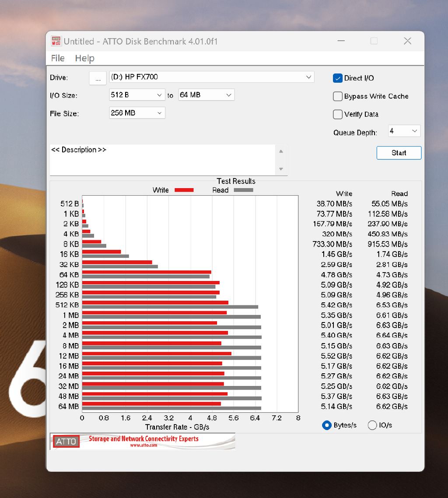Open the I/O Size start dropdown 512 B
Viewport: 448px width, 498px height.
point(137,95)
